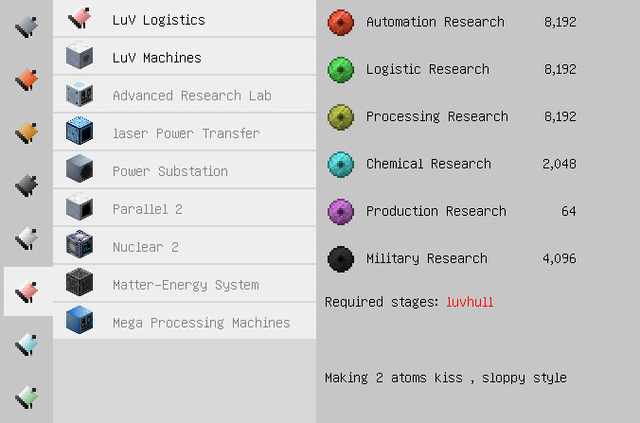Image resolution: width=640 pixels, height=423 pixels.
Task: Click the red luvhull required stage text
Action: [469, 302]
